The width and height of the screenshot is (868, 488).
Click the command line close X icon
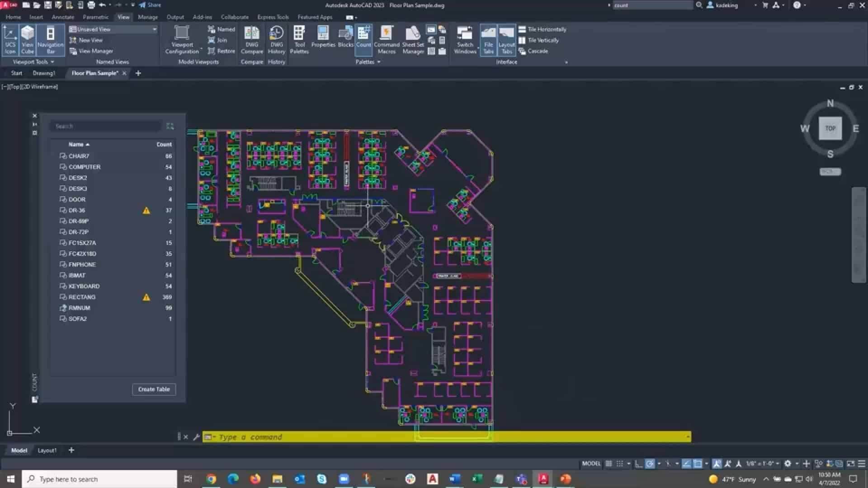coord(186,437)
